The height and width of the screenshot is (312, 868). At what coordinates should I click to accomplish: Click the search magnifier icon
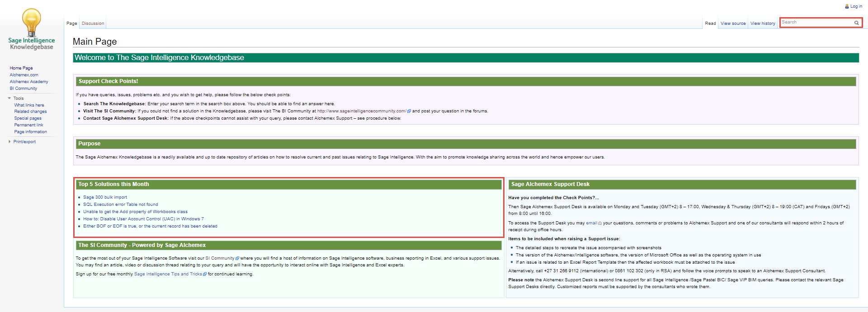(x=856, y=23)
